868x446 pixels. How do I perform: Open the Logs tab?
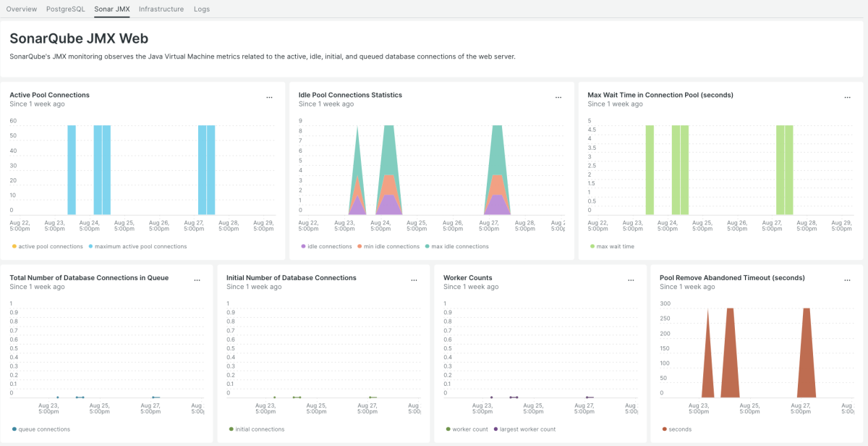pyautogui.click(x=202, y=9)
